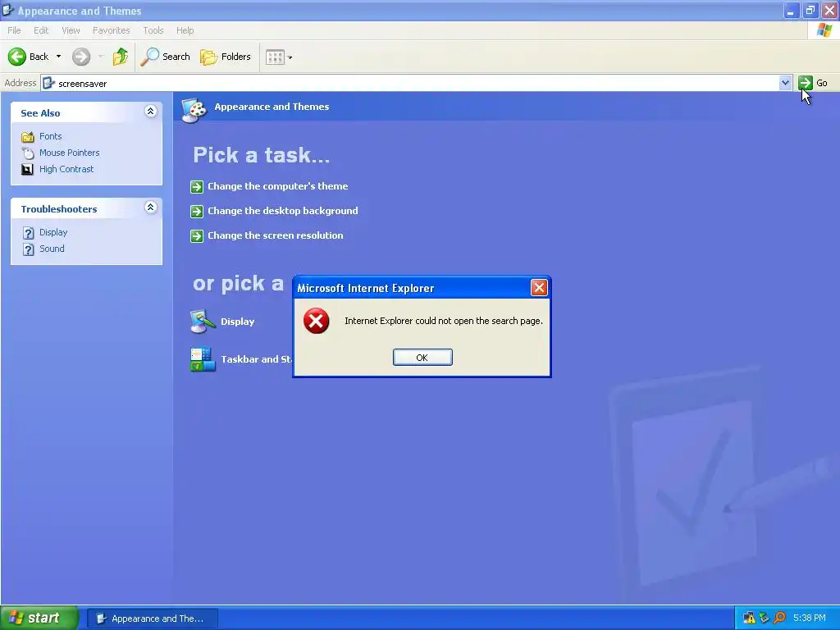Collapse the Troubleshooters panel
Viewport: 840px width, 630px height.
[x=151, y=208]
